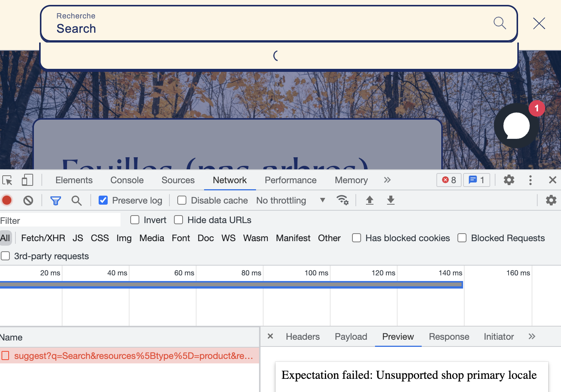Enable Disable cache checkbox

182,200
